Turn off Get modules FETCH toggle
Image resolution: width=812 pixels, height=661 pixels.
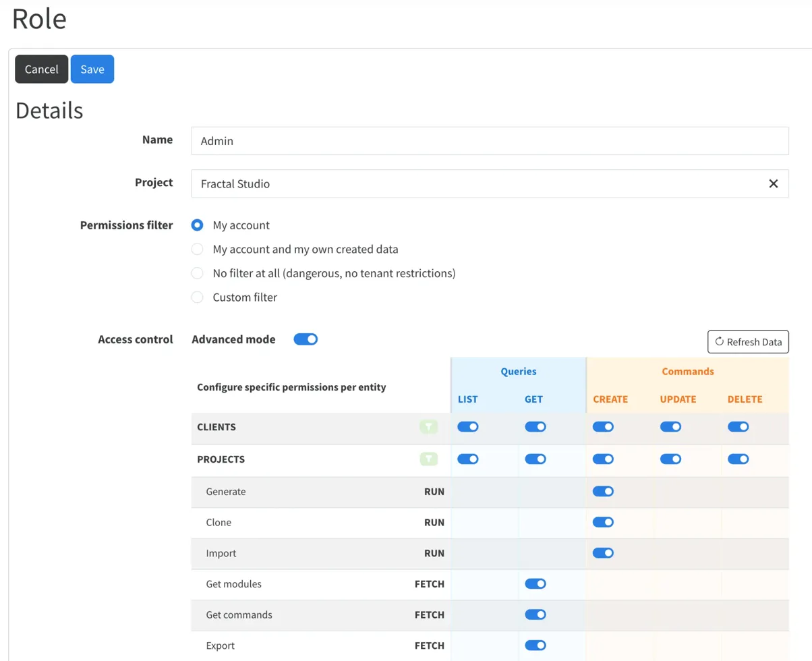pos(535,584)
